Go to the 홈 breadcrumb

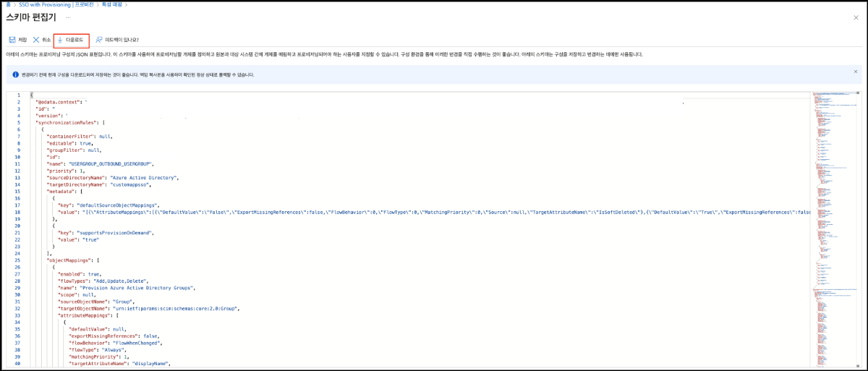[7, 4]
